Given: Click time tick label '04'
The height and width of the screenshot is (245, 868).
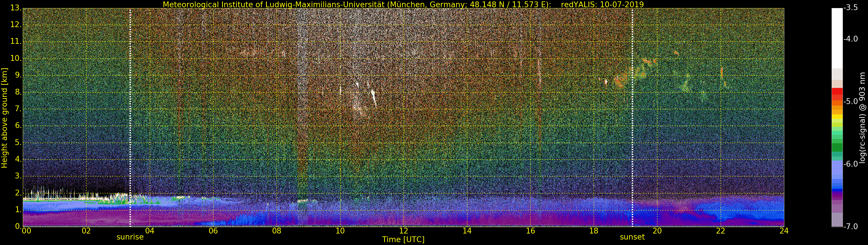Looking at the screenshot, I should click(150, 231).
